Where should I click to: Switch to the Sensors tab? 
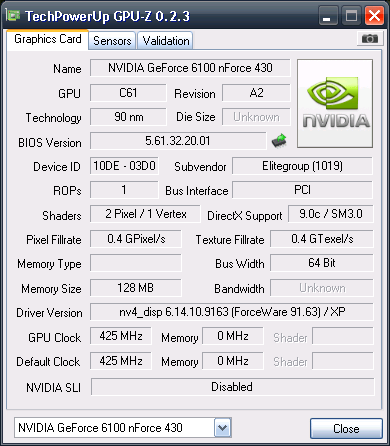pos(112,41)
